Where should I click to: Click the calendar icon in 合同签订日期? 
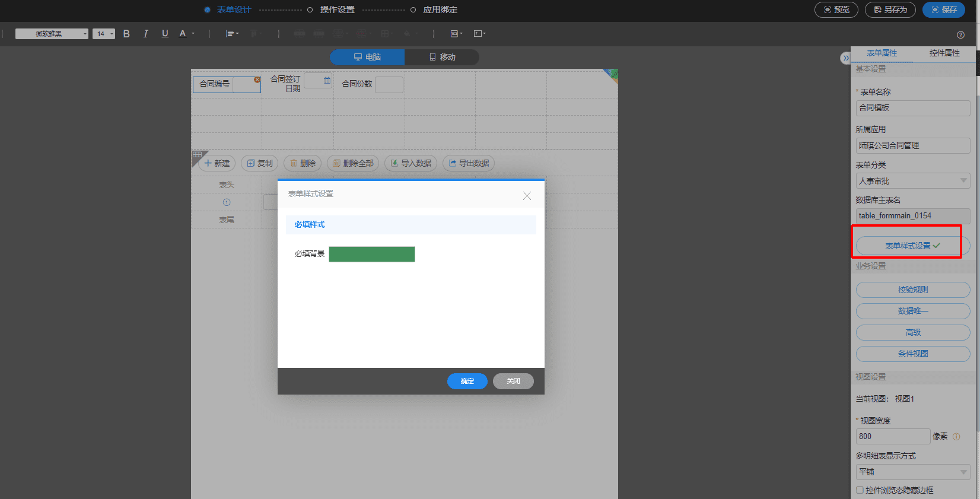click(x=327, y=80)
